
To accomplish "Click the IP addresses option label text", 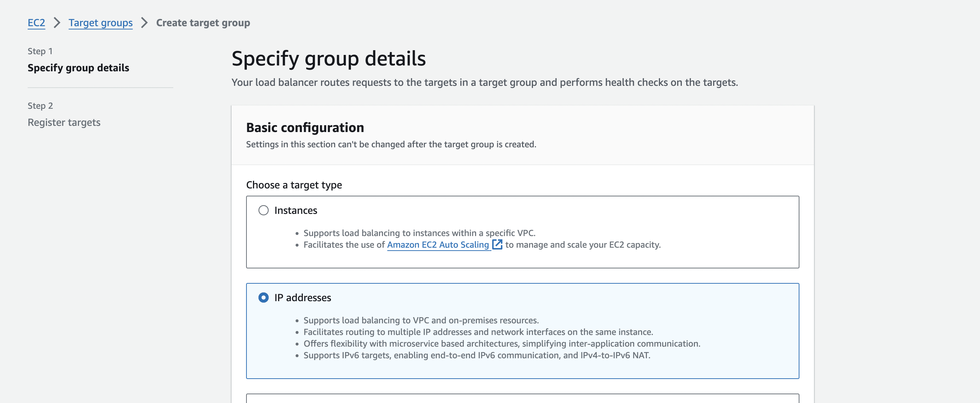I will pyautogui.click(x=303, y=297).
